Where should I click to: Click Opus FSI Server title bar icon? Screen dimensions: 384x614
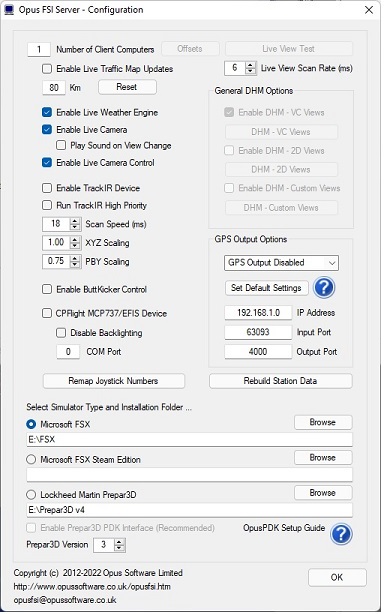[9, 10]
